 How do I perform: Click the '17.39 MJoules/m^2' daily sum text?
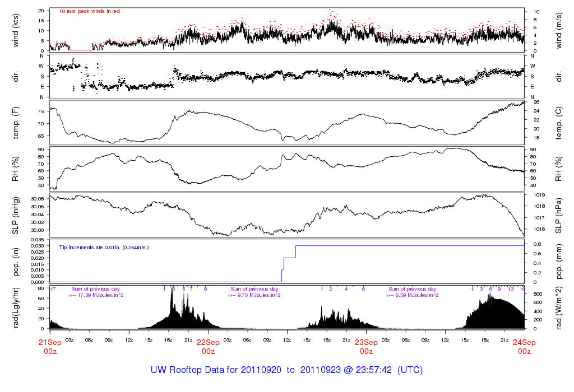pyautogui.click(x=101, y=295)
